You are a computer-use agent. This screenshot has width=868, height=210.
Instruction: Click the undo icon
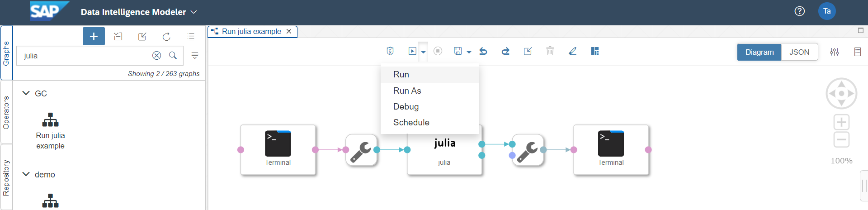coord(483,51)
